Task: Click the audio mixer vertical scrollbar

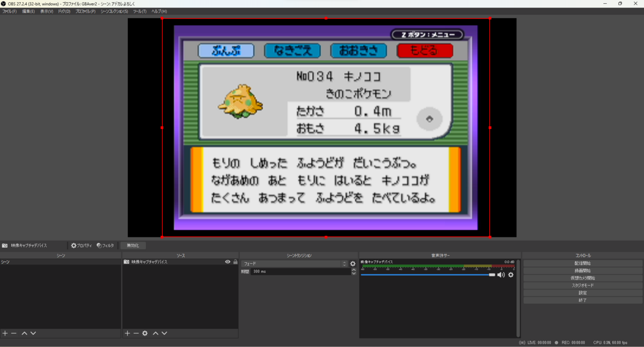Action: (x=518, y=298)
